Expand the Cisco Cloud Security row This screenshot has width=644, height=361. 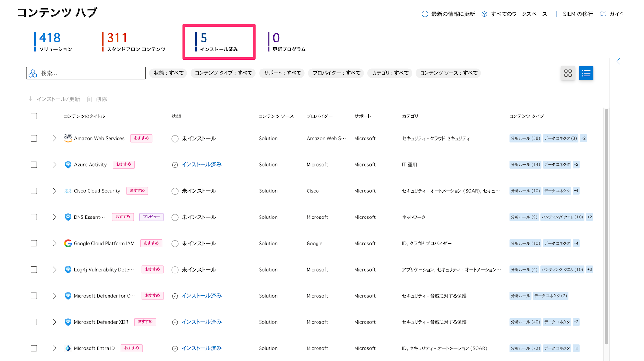point(54,191)
